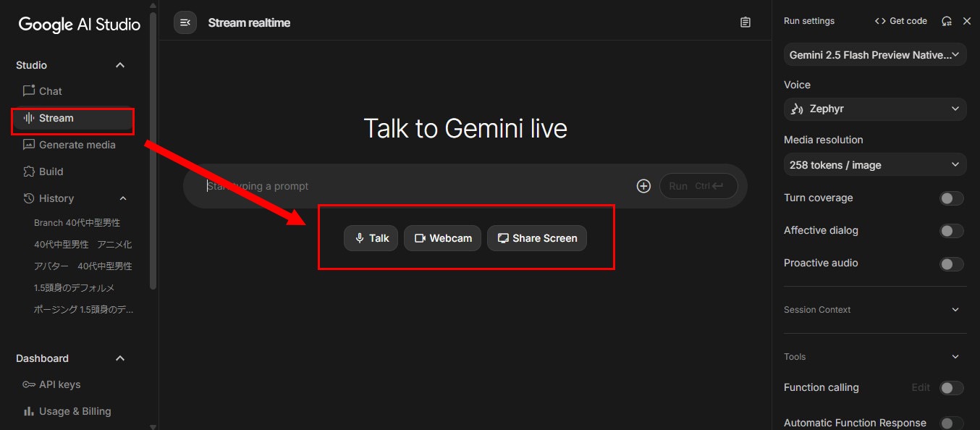Viewport: 980px width, 430px height.
Task: Turn on Affective dialog
Action: pos(951,231)
